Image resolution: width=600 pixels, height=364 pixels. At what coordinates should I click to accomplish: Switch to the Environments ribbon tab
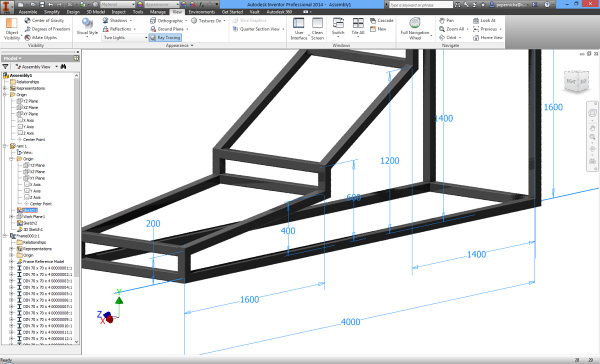(x=202, y=12)
